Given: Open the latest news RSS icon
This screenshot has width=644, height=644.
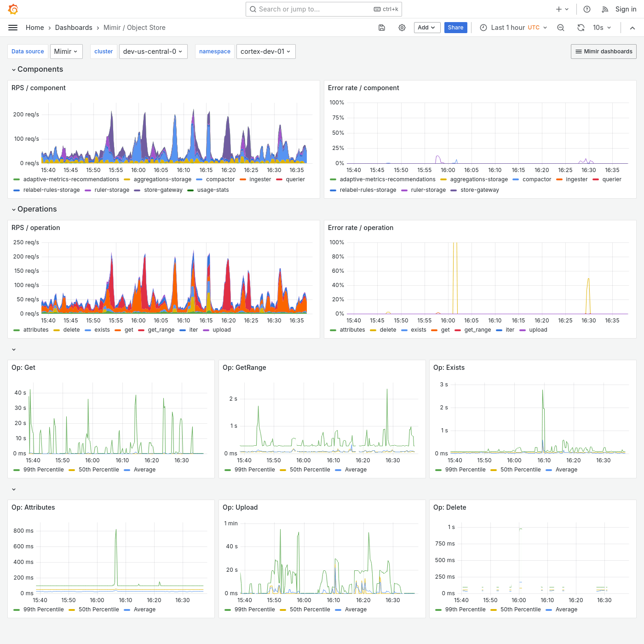Looking at the screenshot, I should pyautogui.click(x=604, y=9).
